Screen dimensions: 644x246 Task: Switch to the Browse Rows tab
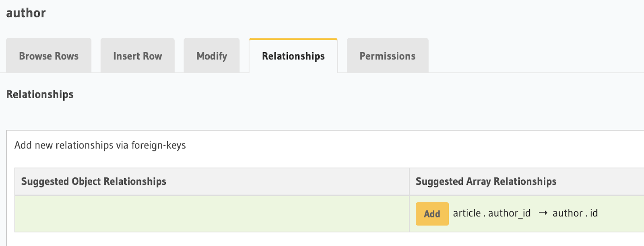tap(48, 56)
